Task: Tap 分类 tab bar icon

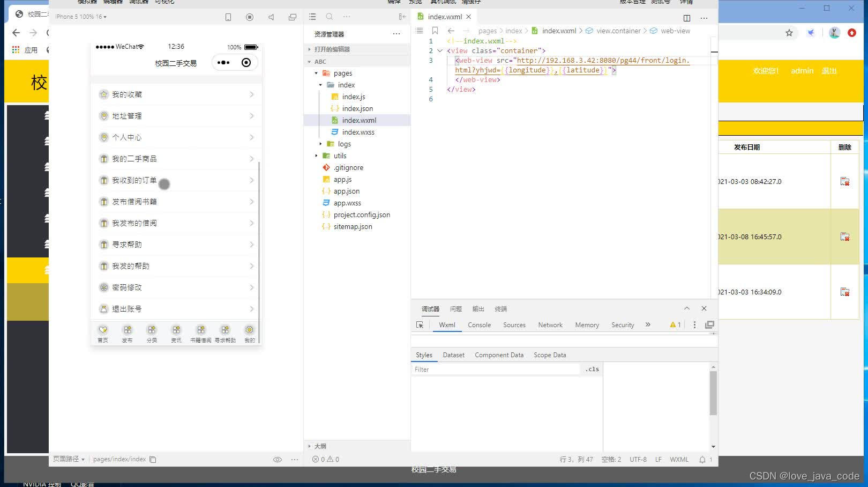Action: [152, 333]
